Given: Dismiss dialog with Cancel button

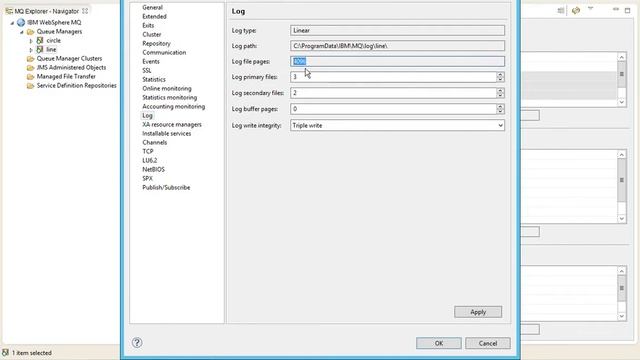Looking at the screenshot, I should 488,343.
